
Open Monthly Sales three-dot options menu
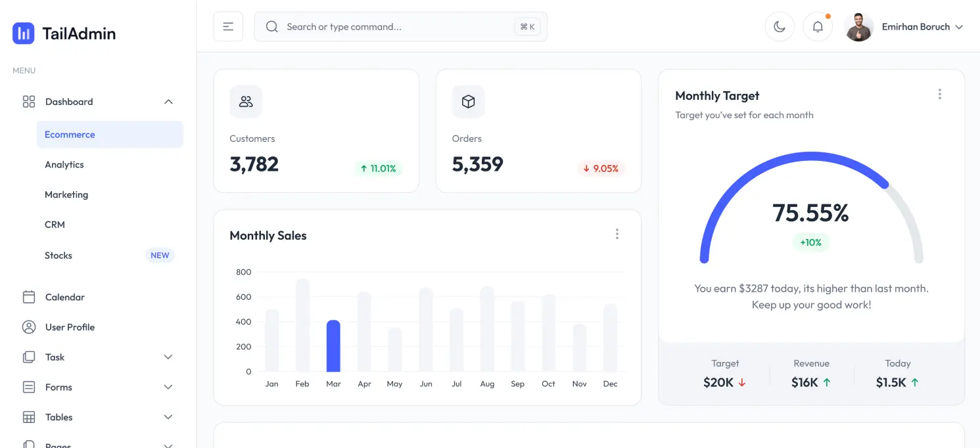pos(617,235)
